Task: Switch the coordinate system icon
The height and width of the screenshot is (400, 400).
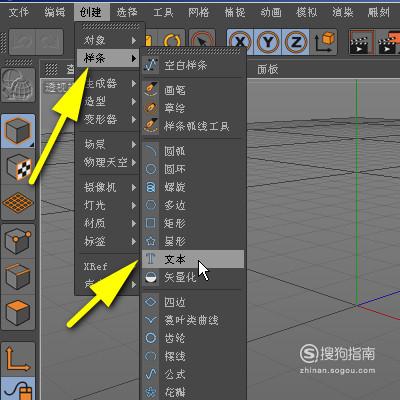Action: pyautogui.click(x=324, y=42)
